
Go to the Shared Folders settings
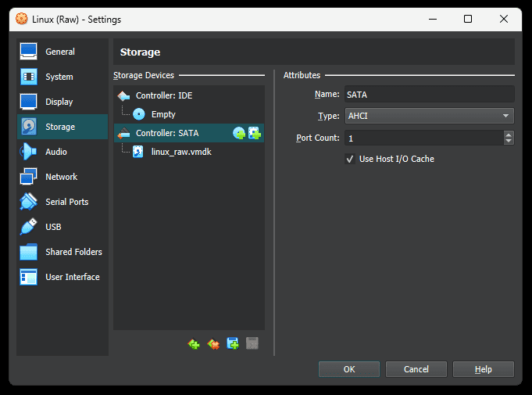[73, 252]
